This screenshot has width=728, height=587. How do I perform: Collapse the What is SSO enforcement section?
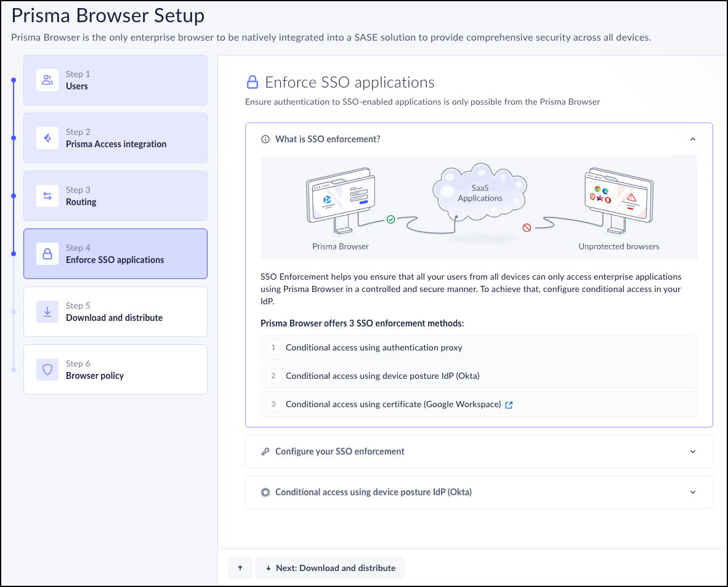tap(693, 139)
